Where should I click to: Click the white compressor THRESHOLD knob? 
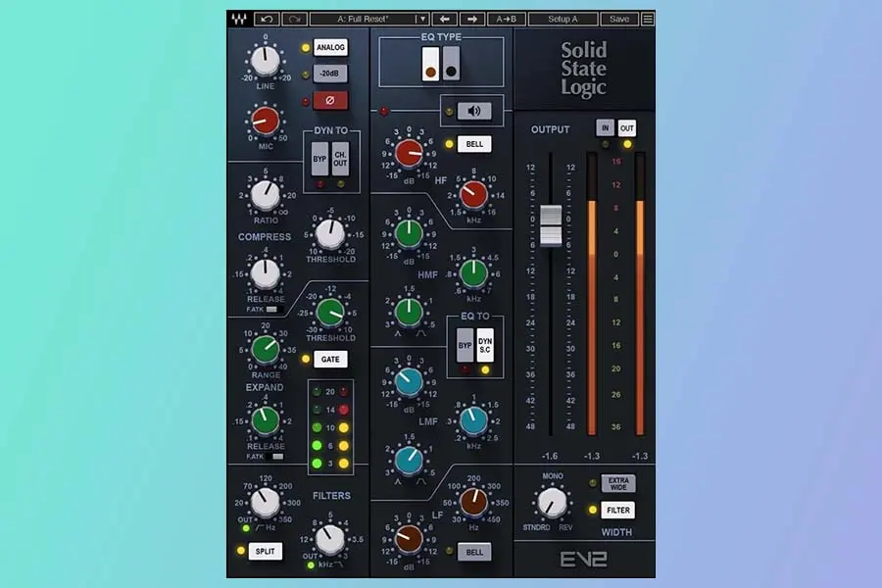click(330, 234)
